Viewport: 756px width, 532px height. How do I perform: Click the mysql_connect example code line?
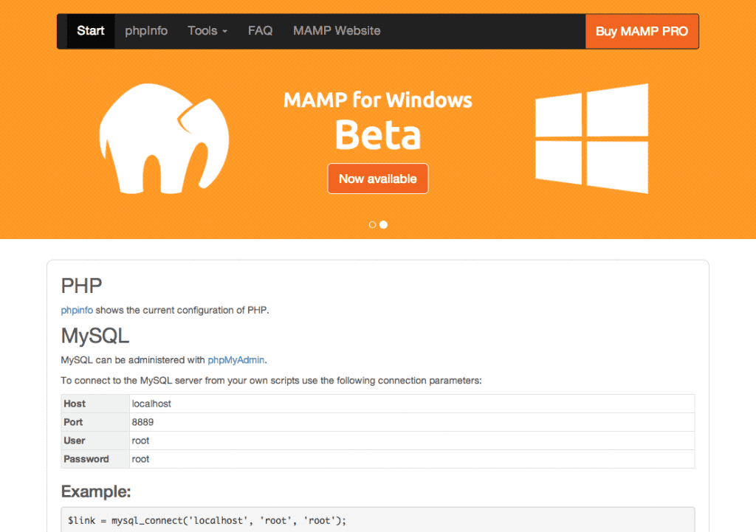[207, 520]
